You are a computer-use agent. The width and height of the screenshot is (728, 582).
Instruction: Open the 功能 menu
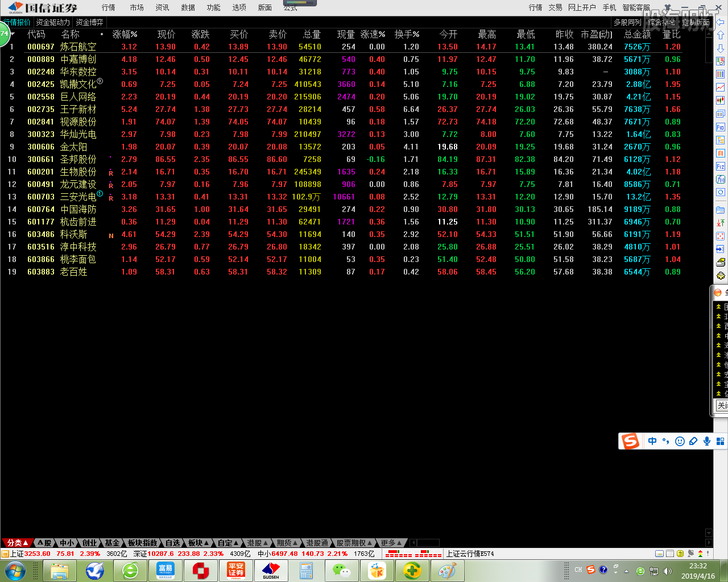pos(214,7)
